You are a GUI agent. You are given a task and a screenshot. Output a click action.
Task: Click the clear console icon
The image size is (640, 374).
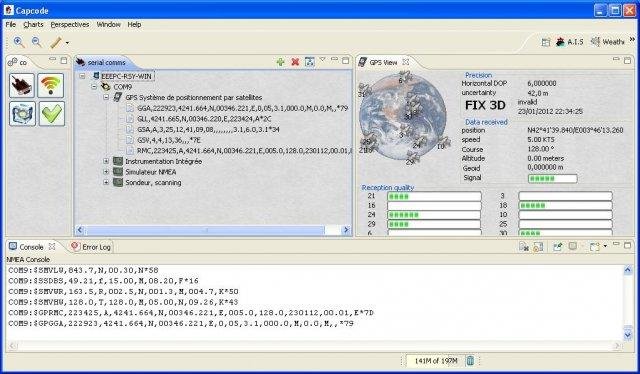point(524,246)
